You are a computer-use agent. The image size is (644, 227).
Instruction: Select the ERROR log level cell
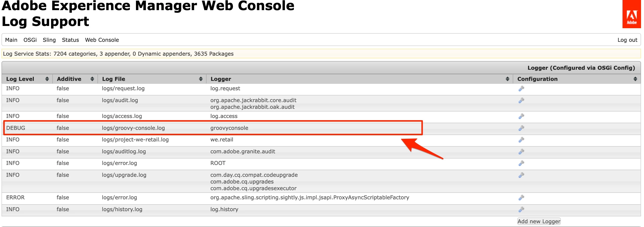(x=15, y=197)
